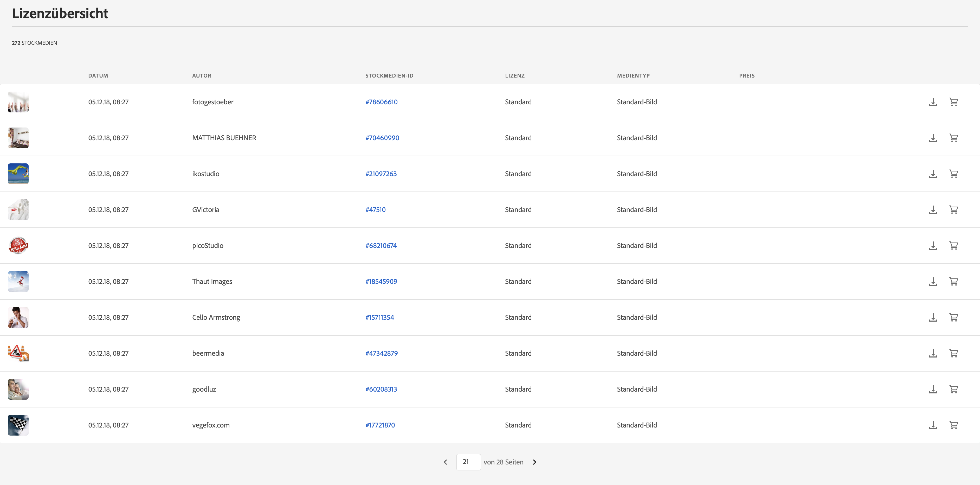The image size is (980, 485).
Task: Click the construction sign thumbnail
Action: pyautogui.click(x=18, y=353)
